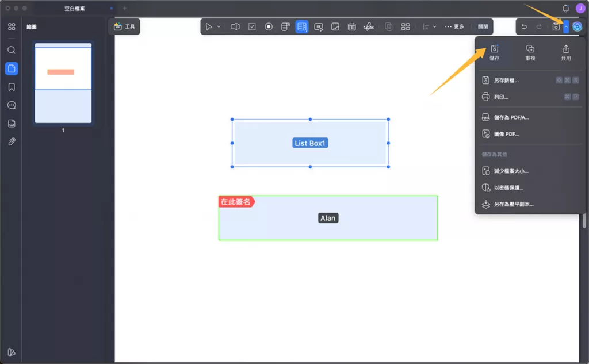Open the bookmarks panel in sidebar

pyautogui.click(x=12, y=87)
